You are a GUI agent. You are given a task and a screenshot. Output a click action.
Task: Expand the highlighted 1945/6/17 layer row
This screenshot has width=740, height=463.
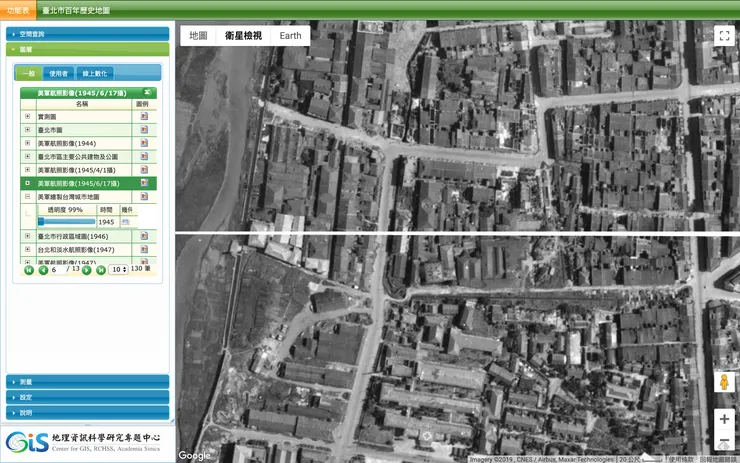pos(27,183)
